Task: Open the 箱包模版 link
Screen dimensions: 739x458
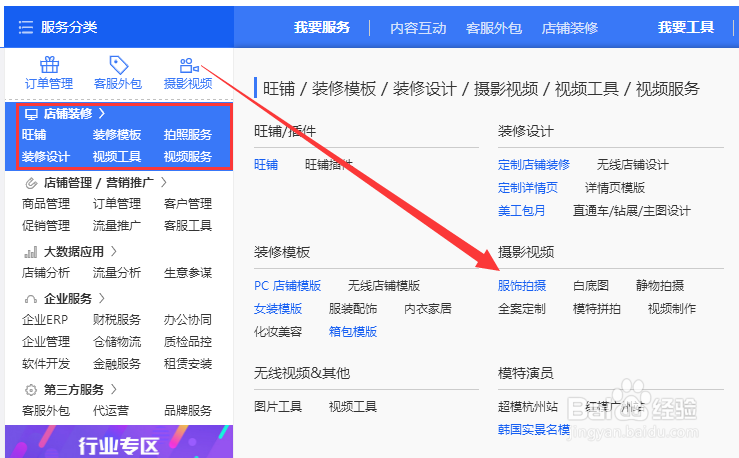Action: click(353, 332)
